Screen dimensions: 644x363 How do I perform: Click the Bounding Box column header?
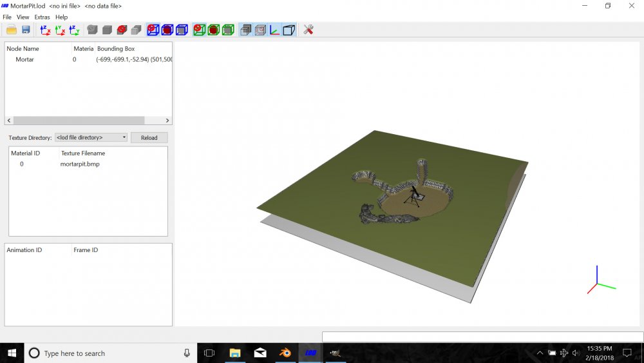click(x=116, y=48)
